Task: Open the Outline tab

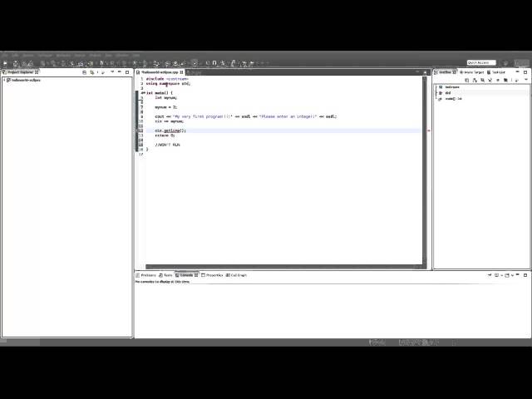Action: [446, 72]
